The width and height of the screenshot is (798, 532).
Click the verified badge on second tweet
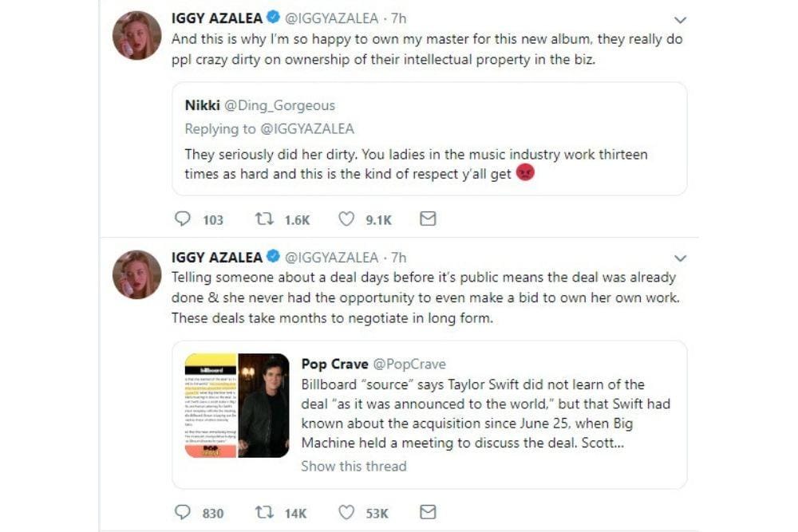coord(273,257)
